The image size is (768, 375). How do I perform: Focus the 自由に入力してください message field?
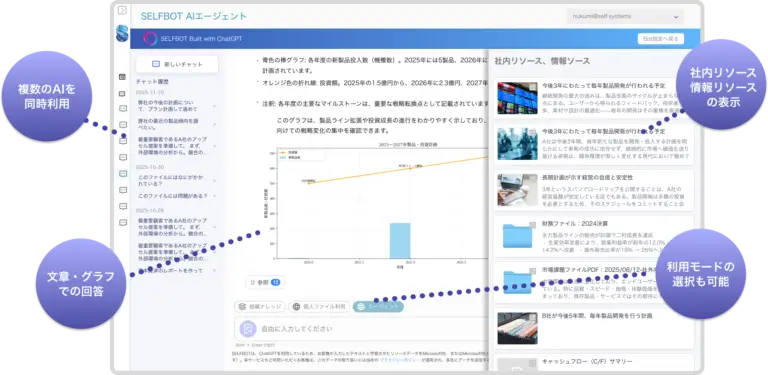click(361, 328)
